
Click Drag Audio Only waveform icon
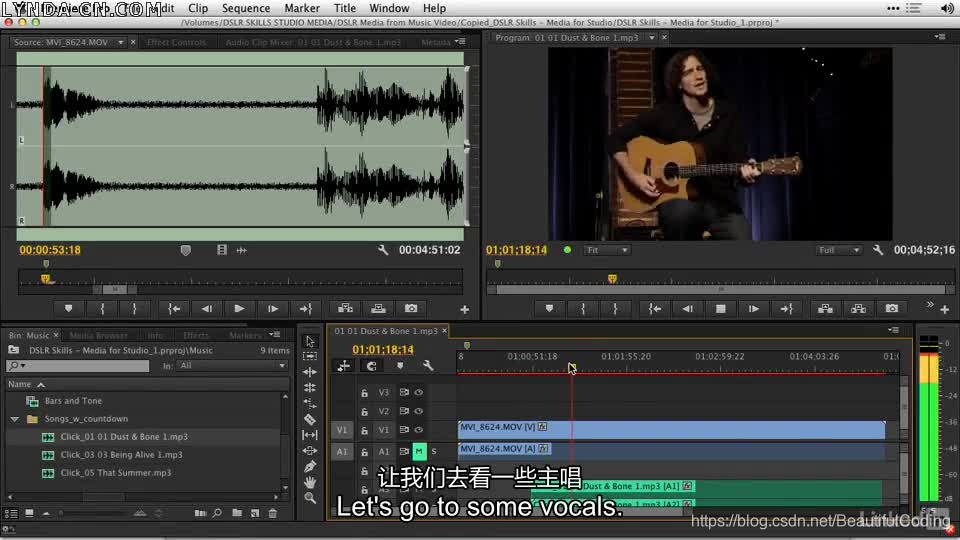[x=242, y=250]
